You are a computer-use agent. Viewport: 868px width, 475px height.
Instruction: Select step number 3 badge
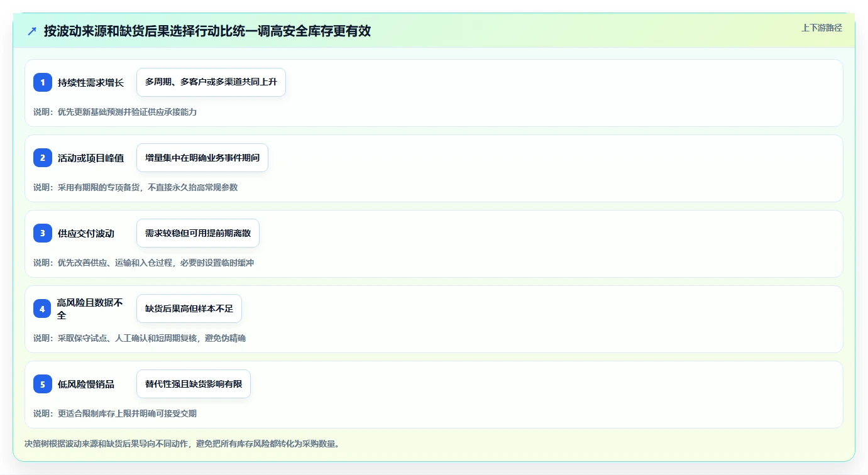point(43,233)
